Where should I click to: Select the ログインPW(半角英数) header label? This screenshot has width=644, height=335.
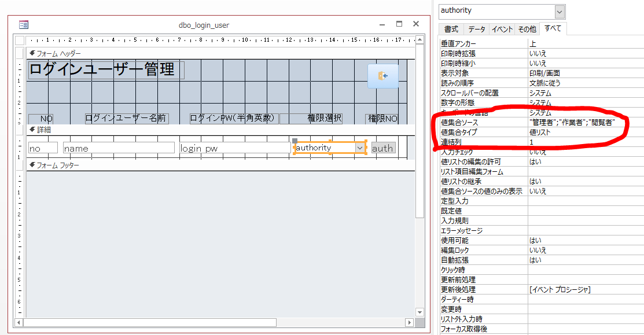pyautogui.click(x=234, y=118)
